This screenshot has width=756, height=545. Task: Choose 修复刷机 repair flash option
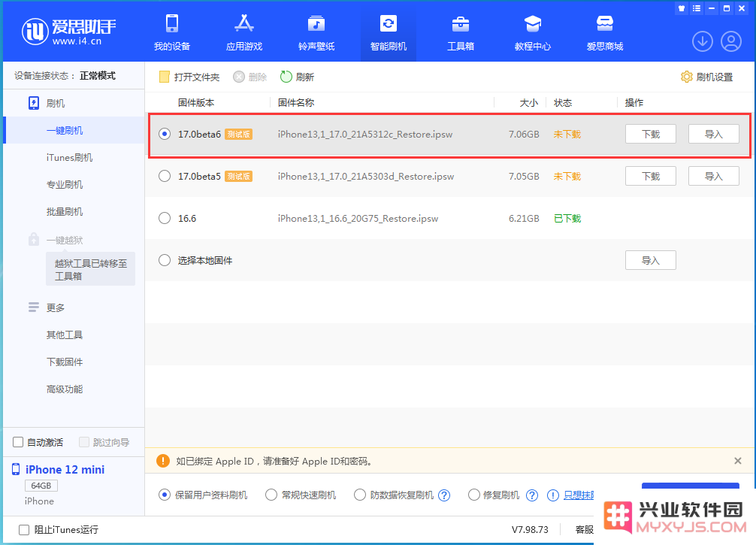(474, 495)
